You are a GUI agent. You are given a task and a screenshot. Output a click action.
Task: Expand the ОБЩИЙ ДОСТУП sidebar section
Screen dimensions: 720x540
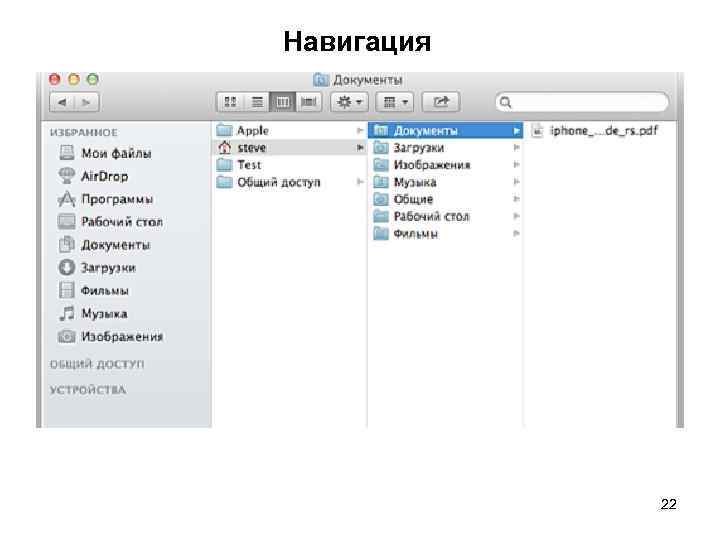(x=97, y=365)
